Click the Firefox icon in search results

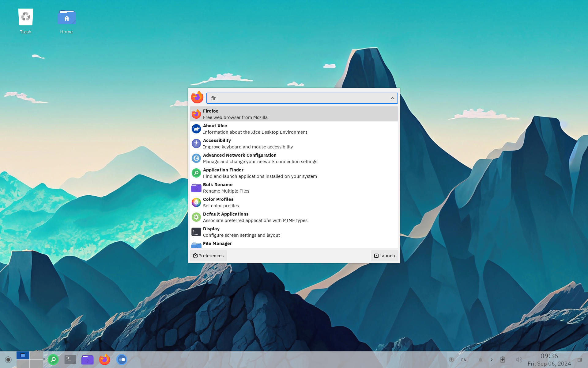point(196,114)
